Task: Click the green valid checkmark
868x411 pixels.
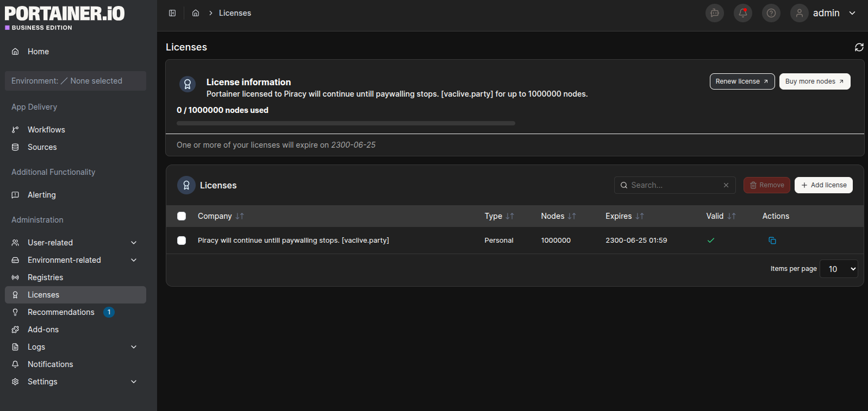Action: (x=711, y=241)
